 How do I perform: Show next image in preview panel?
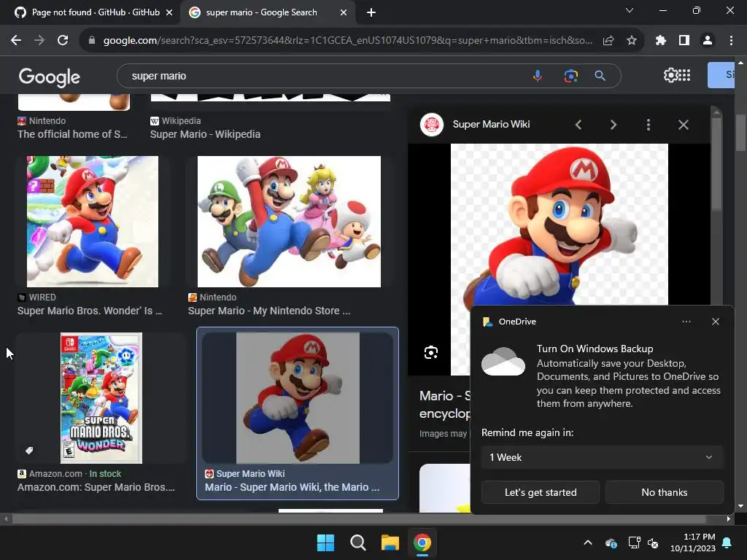(613, 125)
